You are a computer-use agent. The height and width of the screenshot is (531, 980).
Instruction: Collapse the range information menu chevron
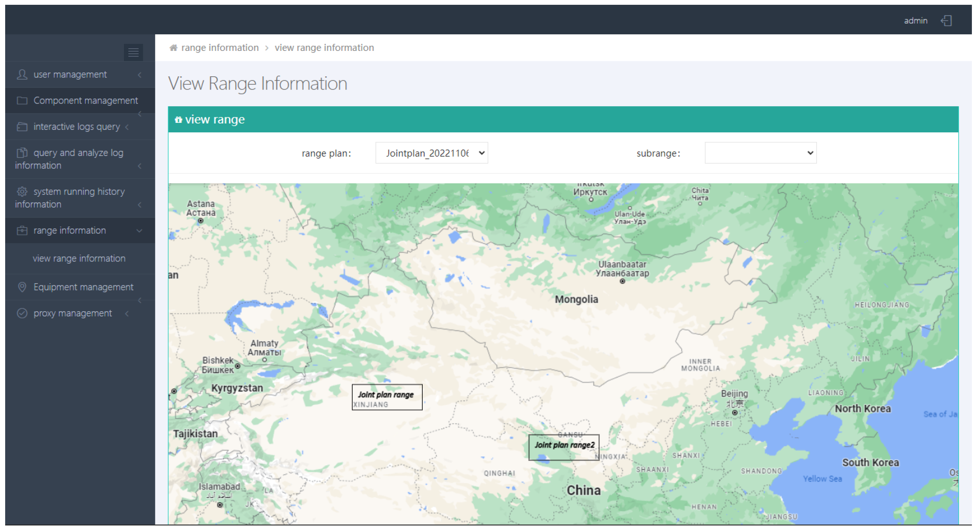coord(140,231)
